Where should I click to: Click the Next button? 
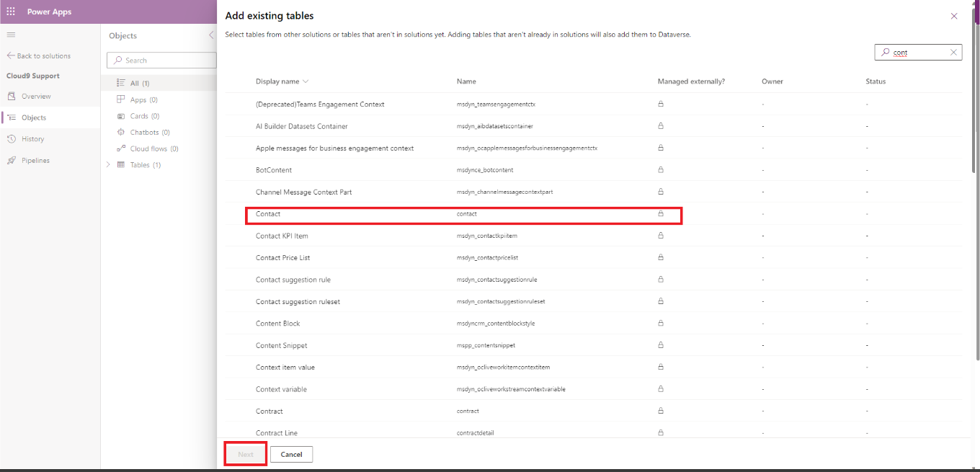click(246, 454)
